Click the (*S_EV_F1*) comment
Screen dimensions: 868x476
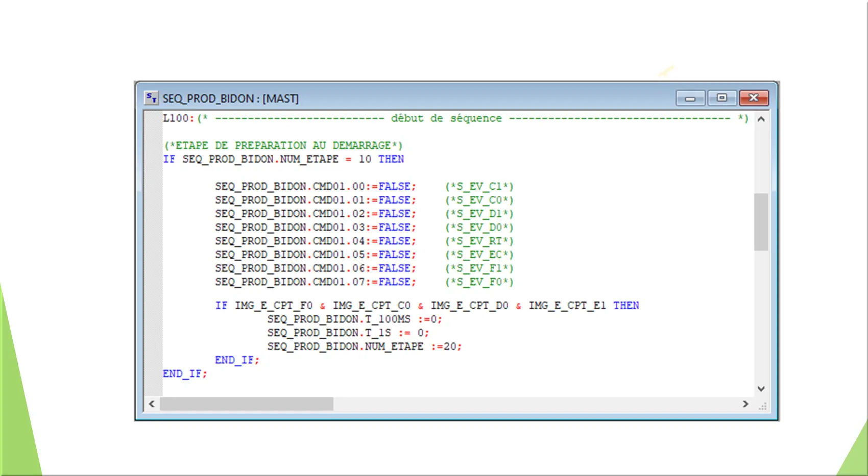click(479, 268)
